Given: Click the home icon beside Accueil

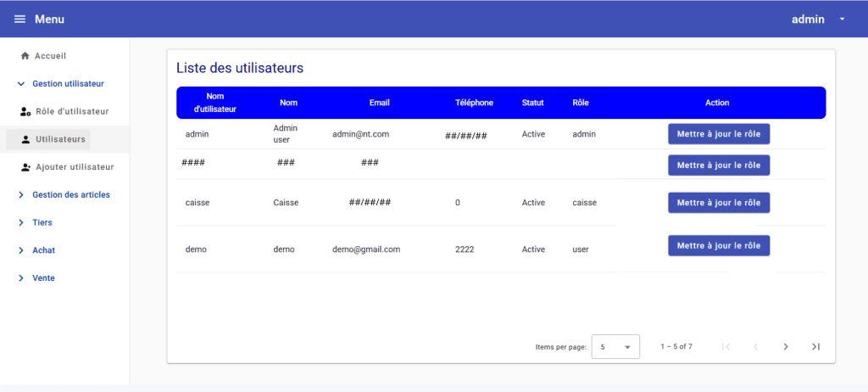Looking at the screenshot, I should [25, 56].
